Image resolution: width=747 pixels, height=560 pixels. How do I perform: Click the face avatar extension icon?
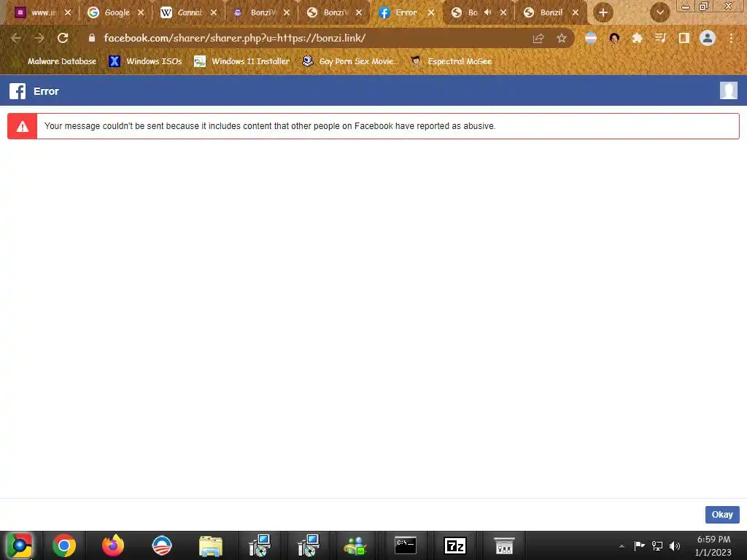(x=614, y=38)
